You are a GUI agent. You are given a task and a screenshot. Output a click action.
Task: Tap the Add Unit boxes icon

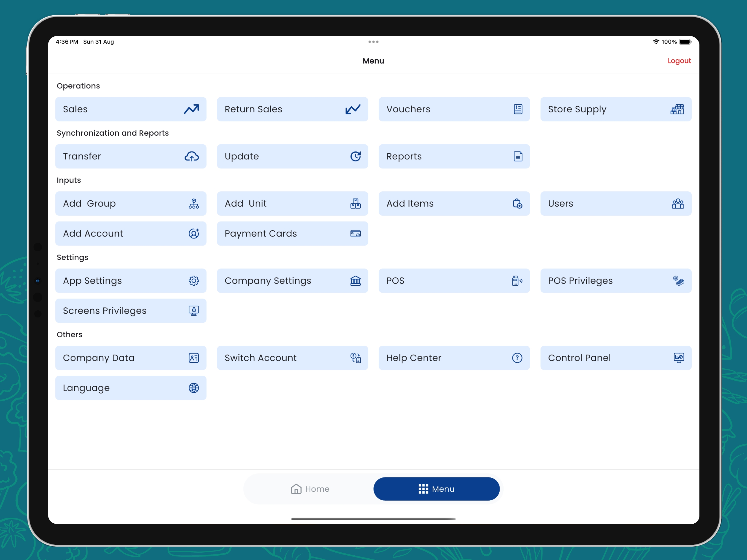coord(356,204)
